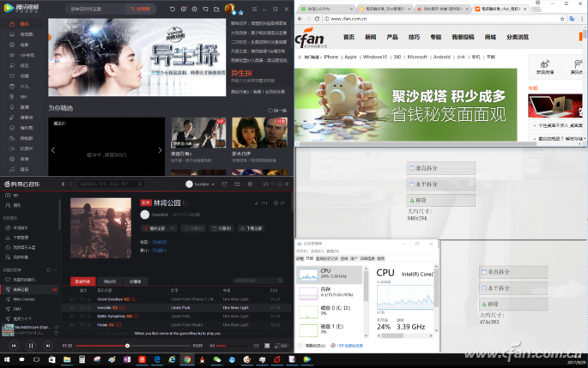Screen dimensions: 588x368
Task: Like the Battle Symphony song heart
Action: point(82,317)
